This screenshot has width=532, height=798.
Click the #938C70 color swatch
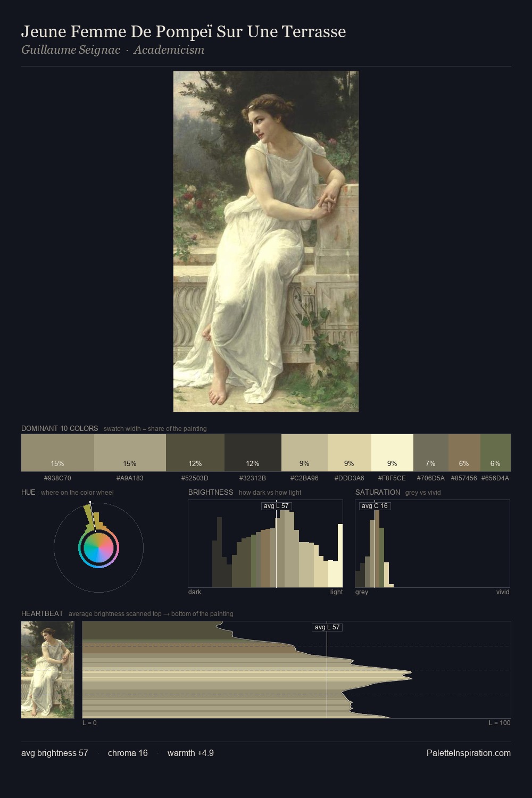57,453
